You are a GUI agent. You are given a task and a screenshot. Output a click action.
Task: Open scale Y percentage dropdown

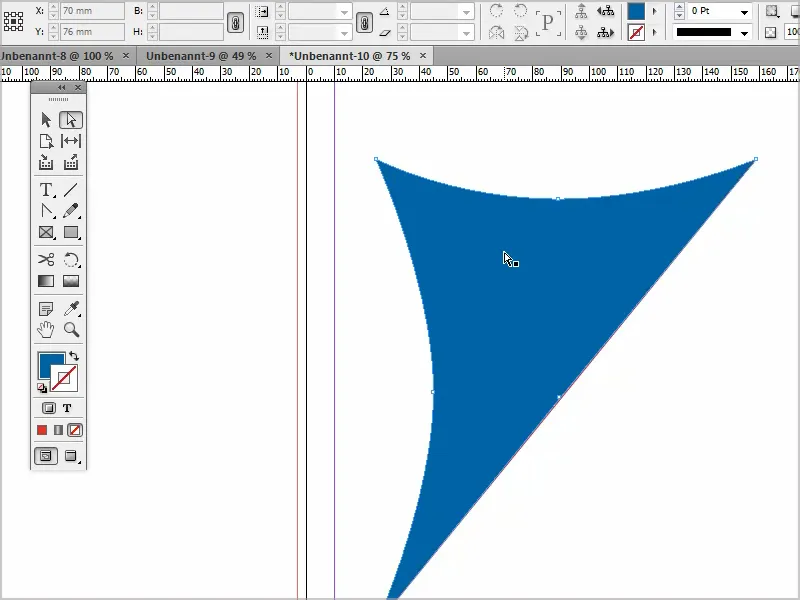click(x=345, y=34)
